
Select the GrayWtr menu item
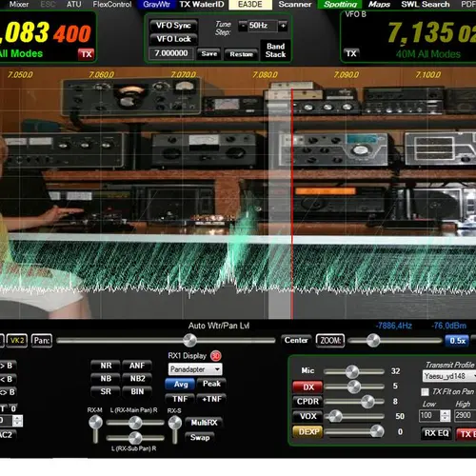pyautogui.click(x=156, y=5)
